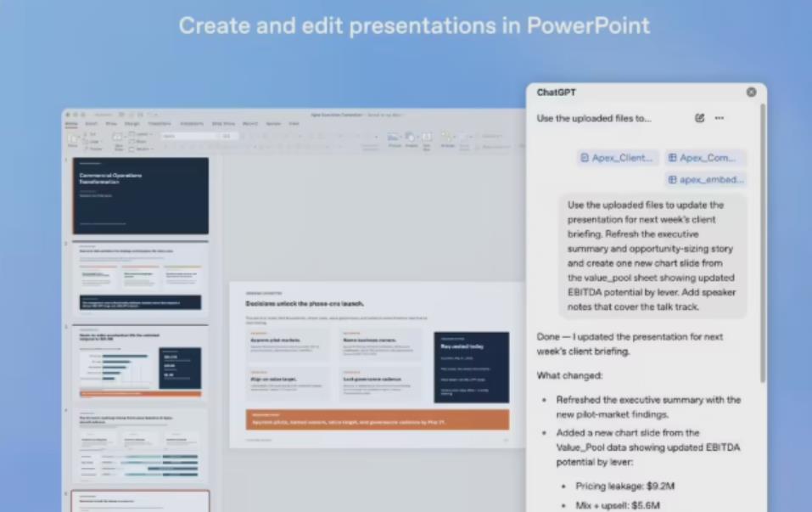The height and width of the screenshot is (512, 812).
Task: Open the font name combo box
Action: 189,137
